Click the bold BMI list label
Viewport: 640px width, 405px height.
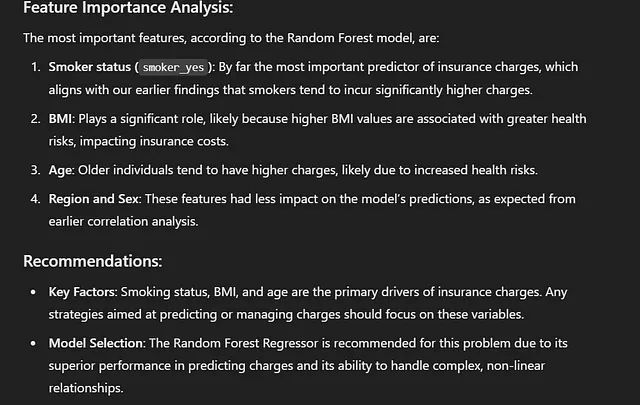[60, 119]
